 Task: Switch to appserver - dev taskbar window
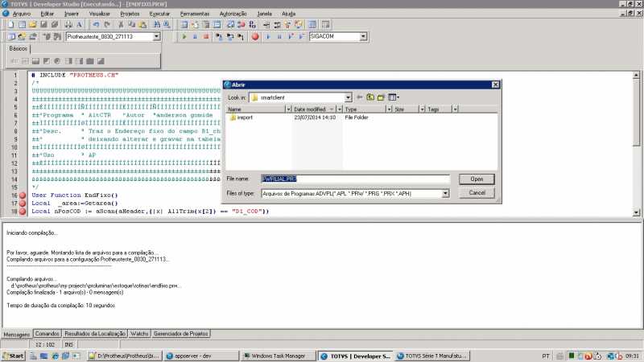200,356
